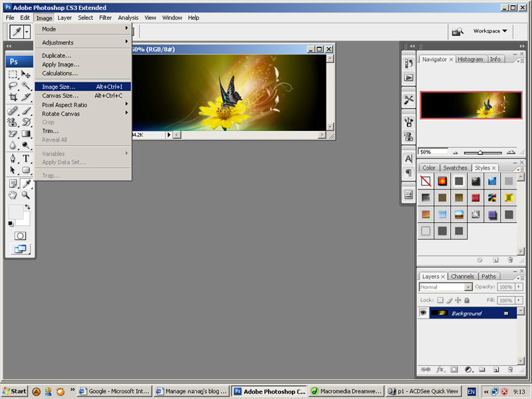
Task: Select the Pen tool
Action: tap(13, 158)
